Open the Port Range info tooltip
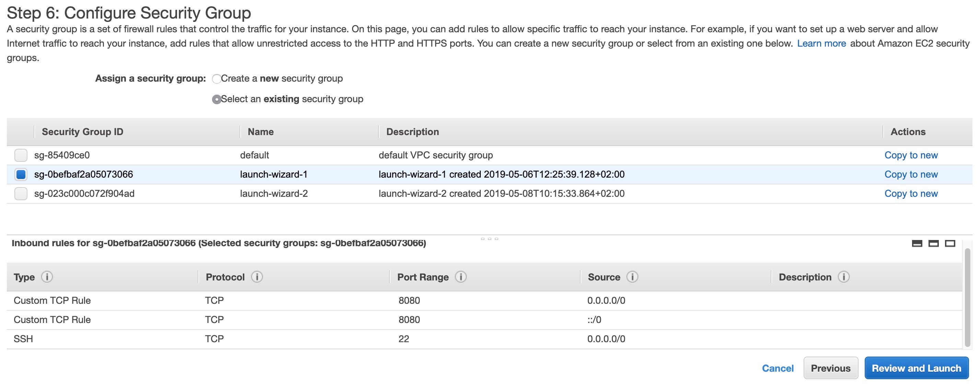 click(x=460, y=277)
